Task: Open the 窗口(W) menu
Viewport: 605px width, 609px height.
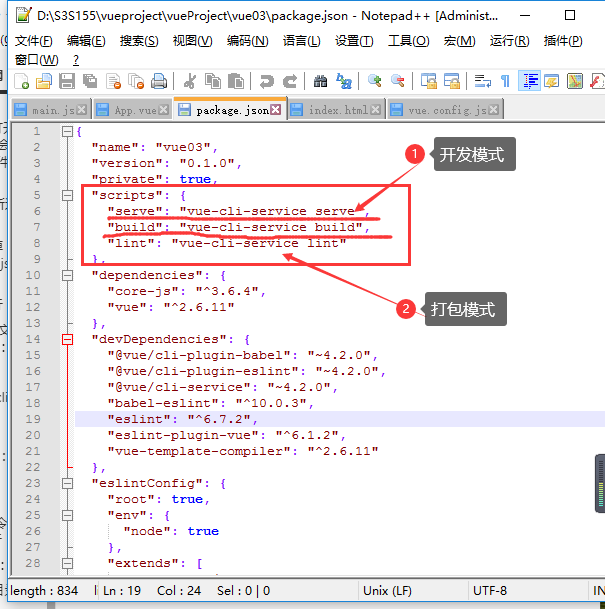Action: 37,60
